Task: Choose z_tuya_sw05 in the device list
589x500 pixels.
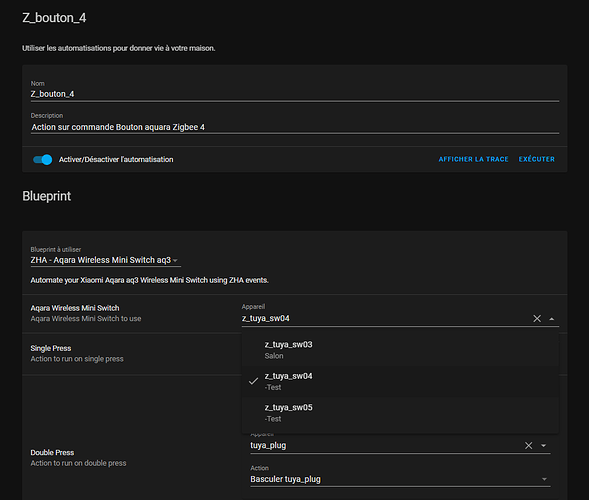Action: coord(400,413)
